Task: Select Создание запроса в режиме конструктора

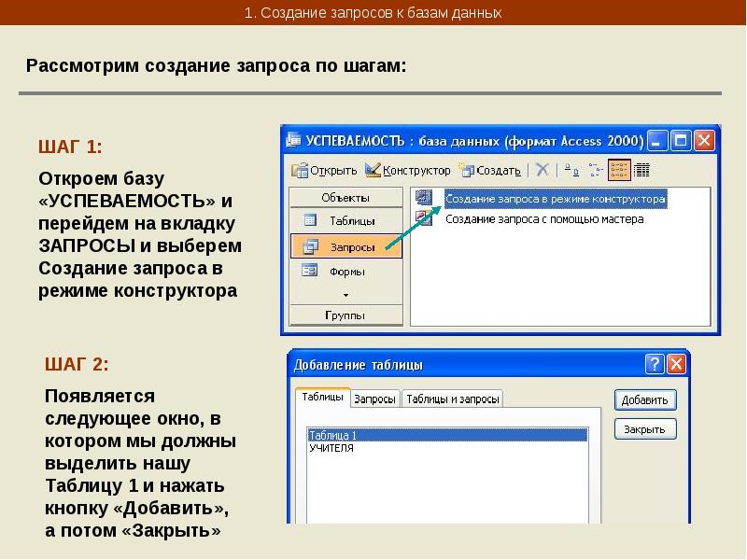Action: [555, 199]
